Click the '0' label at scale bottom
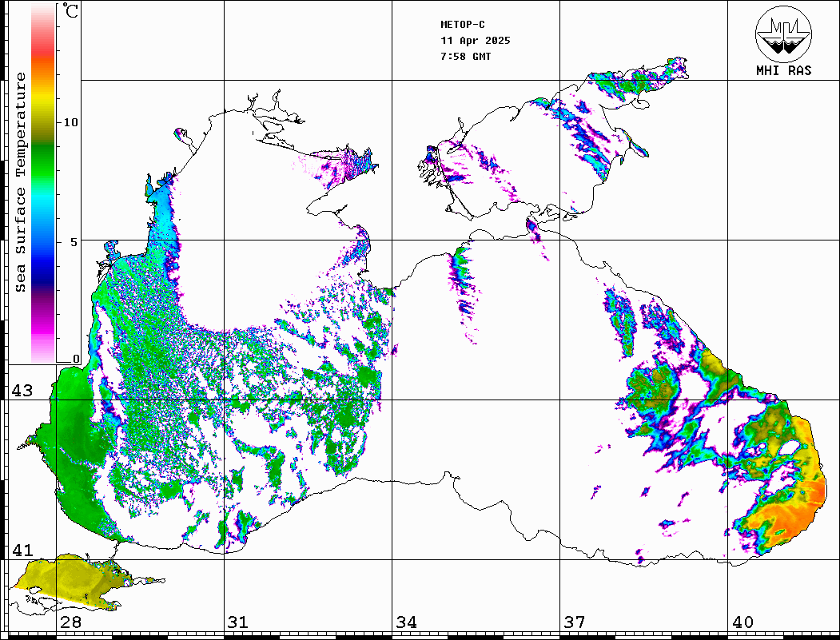Viewport: 840px width, 640px height. 76,359
